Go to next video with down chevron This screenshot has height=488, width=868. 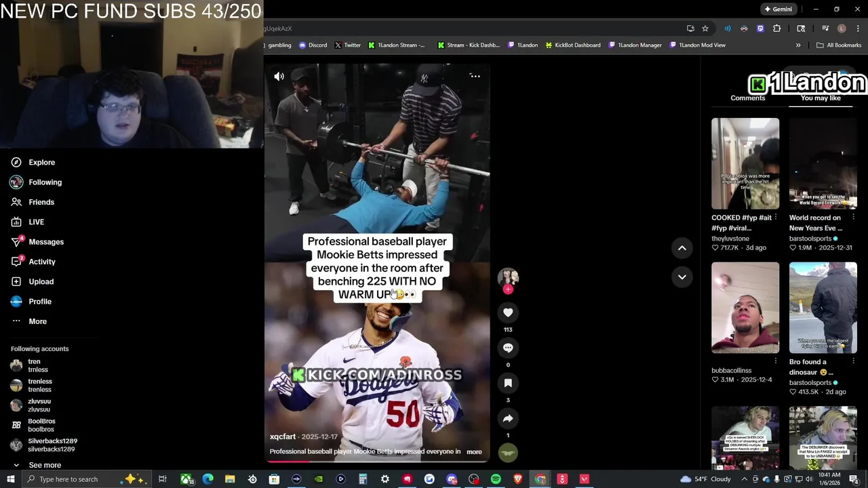click(x=682, y=277)
